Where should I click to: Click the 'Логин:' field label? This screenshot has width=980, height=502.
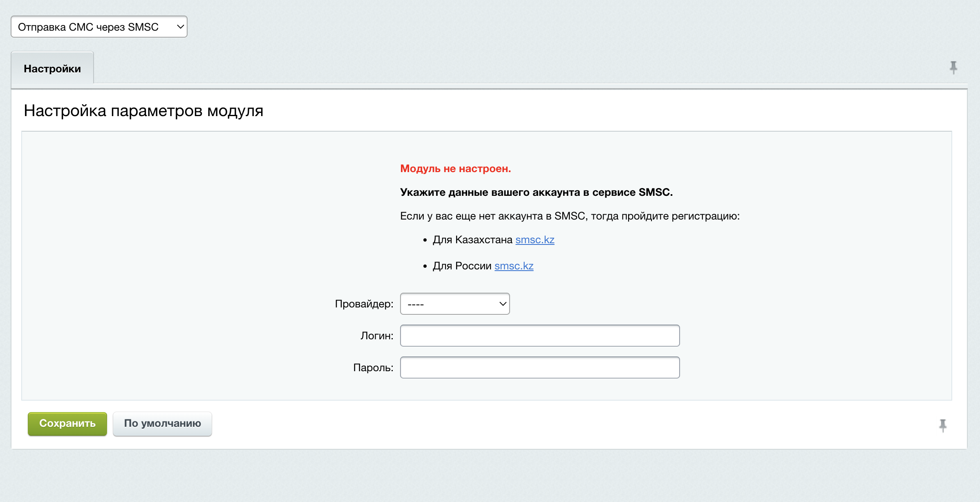[376, 336]
